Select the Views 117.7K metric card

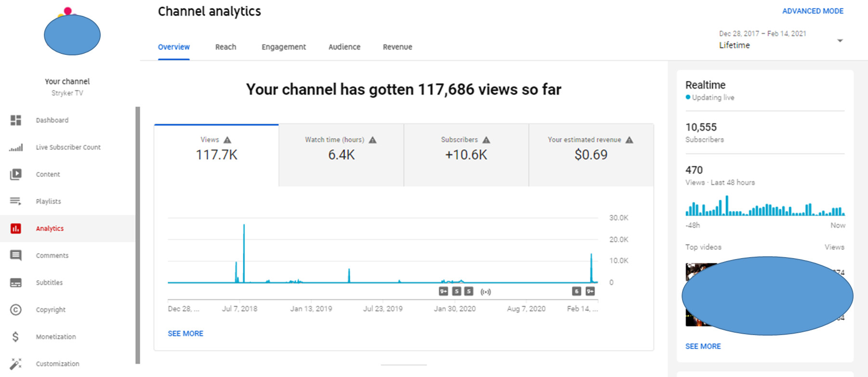pyautogui.click(x=216, y=155)
